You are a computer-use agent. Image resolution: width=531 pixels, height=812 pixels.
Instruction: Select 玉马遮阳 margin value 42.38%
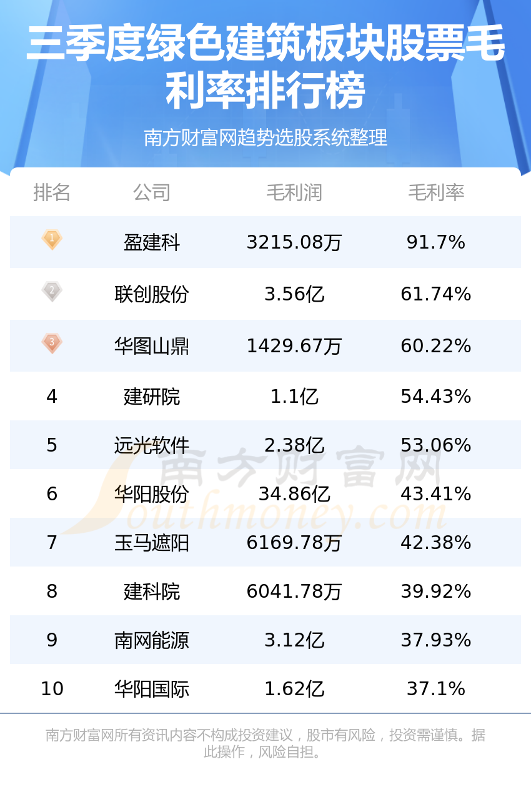pos(436,542)
